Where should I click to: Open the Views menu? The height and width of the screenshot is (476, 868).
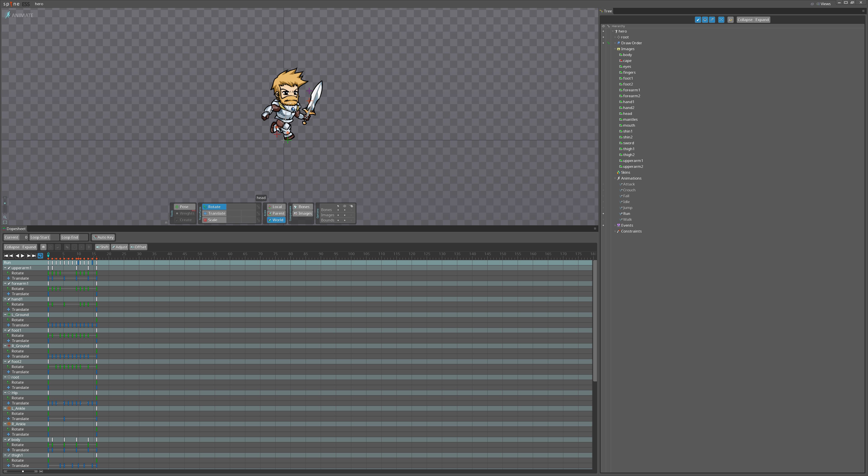[823, 4]
